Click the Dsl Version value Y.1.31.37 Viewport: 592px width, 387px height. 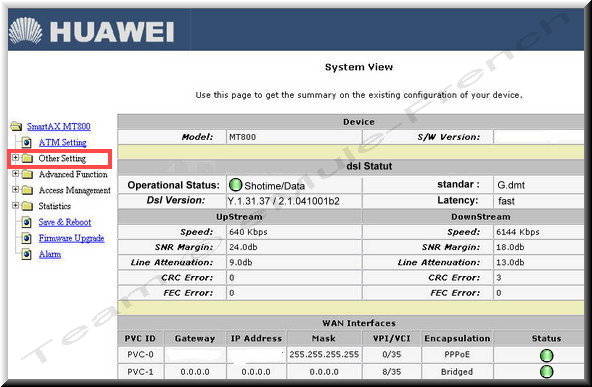click(x=284, y=201)
